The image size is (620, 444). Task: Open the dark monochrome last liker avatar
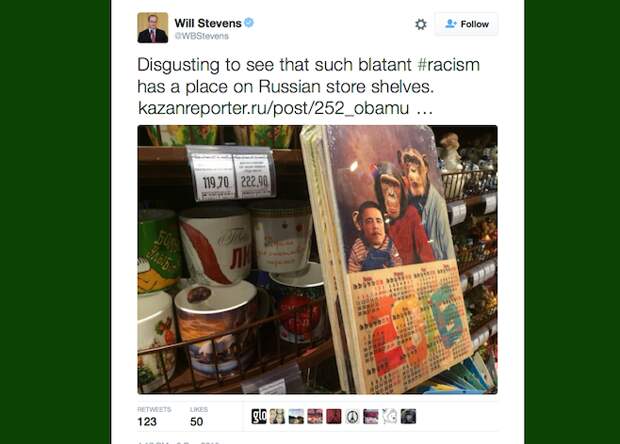[x=408, y=416]
